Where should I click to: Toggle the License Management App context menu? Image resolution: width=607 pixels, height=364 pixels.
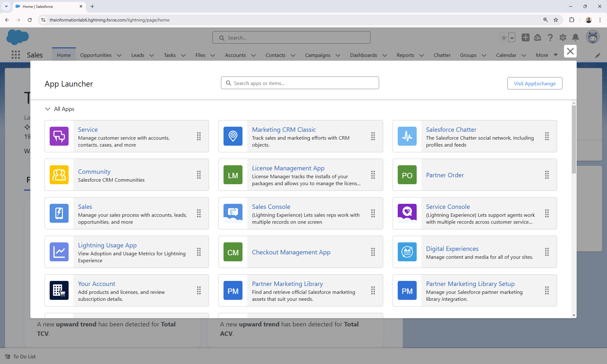click(373, 175)
